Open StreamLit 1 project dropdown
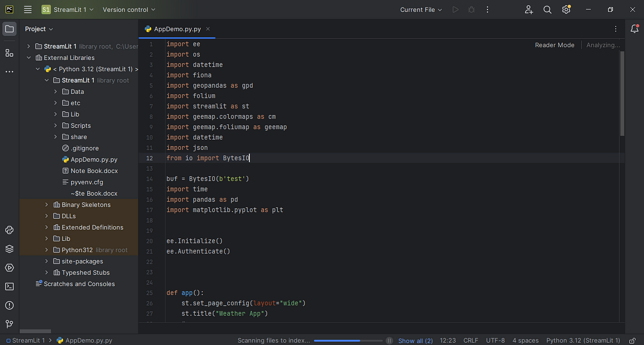 coord(67,9)
